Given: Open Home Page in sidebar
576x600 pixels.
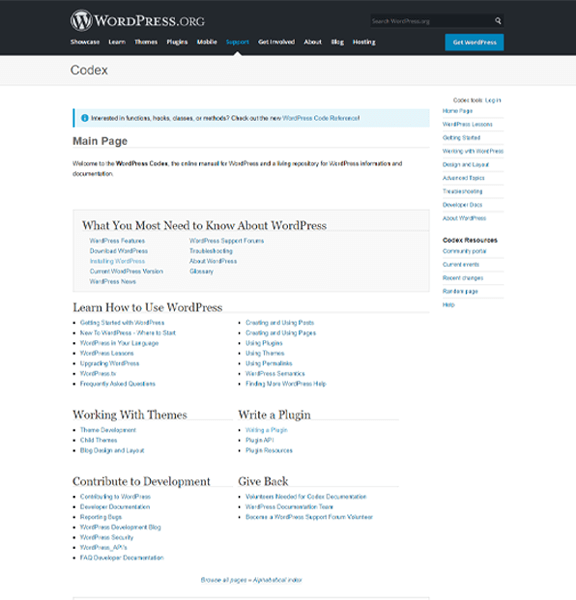Looking at the screenshot, I should pos(457,111).
